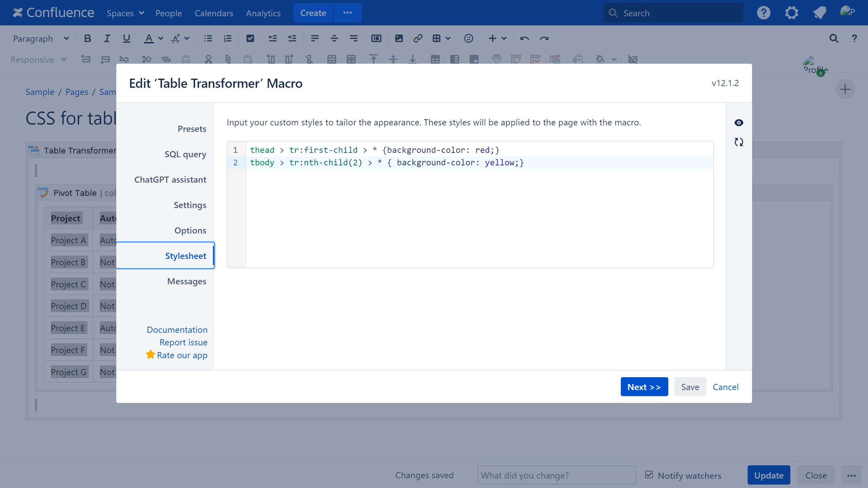Toggle the Notify watchers checkbox
Image resolution: width=868 pixels, height=488 pixels.
click(x=649, y=475)
